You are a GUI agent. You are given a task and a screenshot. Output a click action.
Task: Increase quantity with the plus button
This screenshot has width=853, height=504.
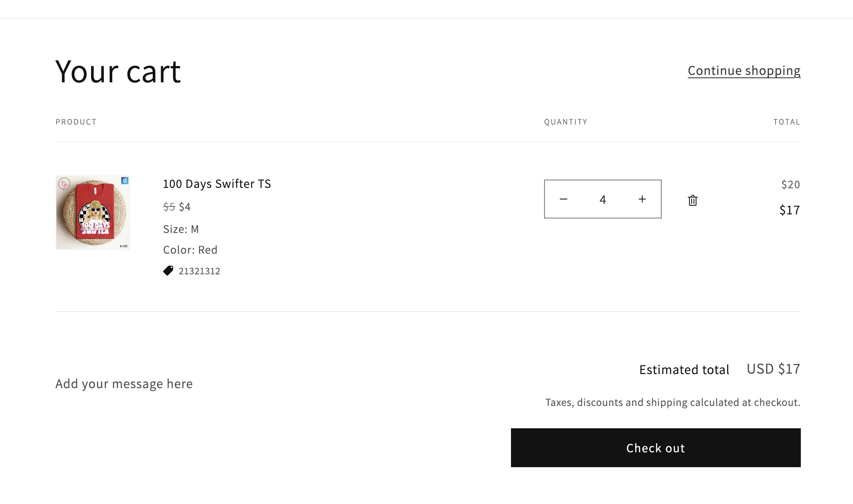pyautogui.click(x=642, y=199)
